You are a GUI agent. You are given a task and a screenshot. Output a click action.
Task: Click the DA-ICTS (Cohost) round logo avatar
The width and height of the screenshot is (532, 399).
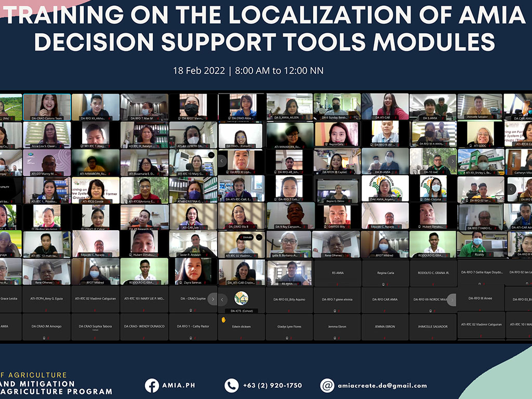[x=241, y=299]
